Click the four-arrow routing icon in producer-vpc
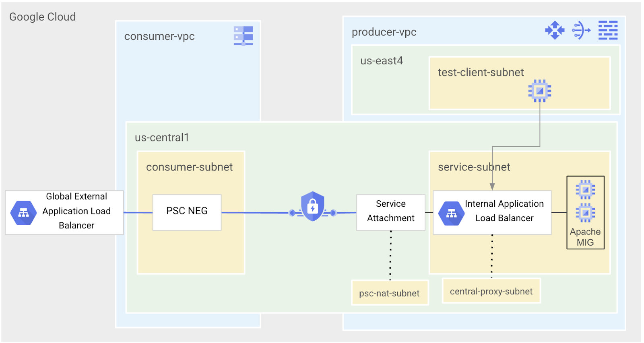 click(555, 30)
